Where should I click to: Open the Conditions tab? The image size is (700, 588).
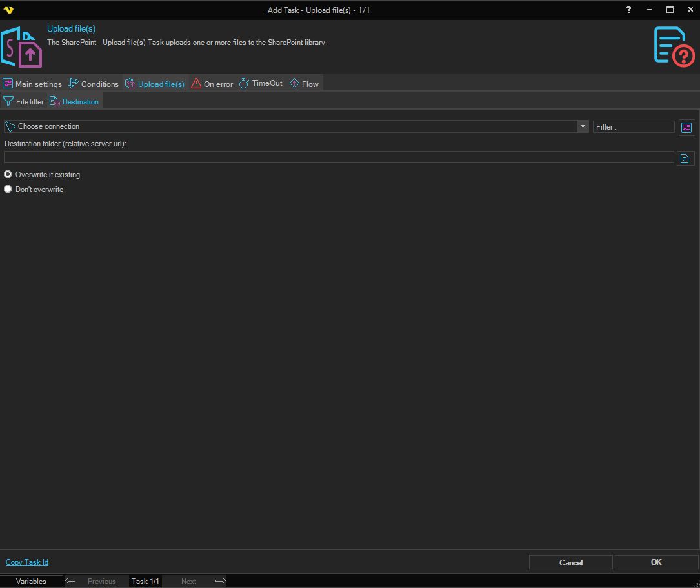tap(94, 84)
